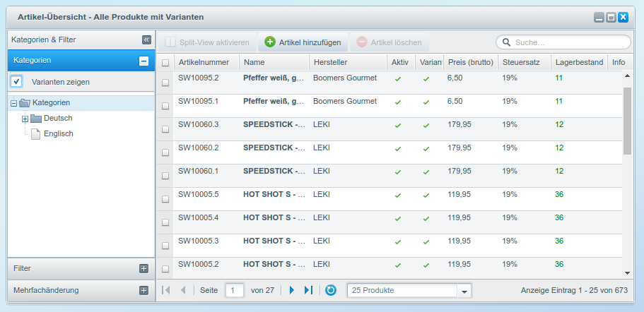Tick the checkbox for article SW10095.2
Screen dimensions: 644x312
165,83
